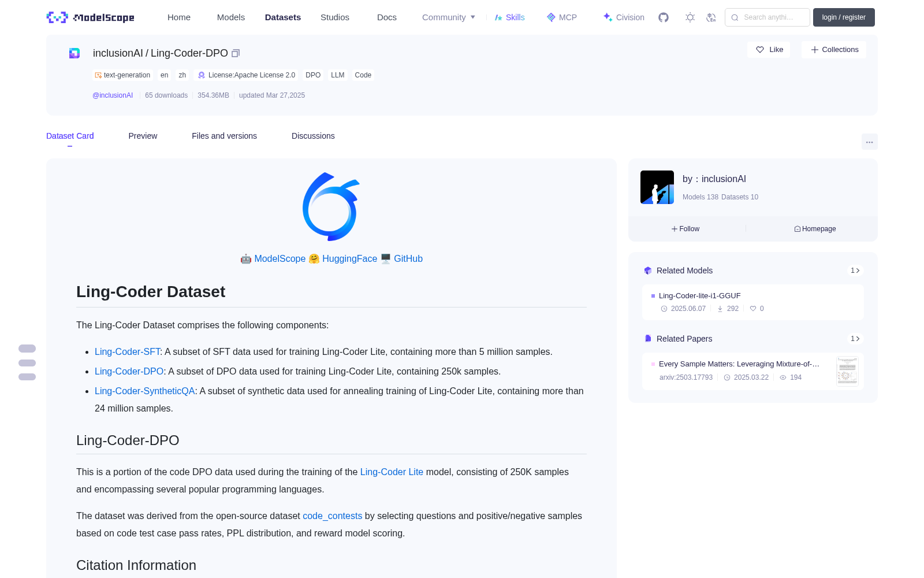Image resolution: width=924 pixels, height=578 pixels.
Task: Switch to the Preview tab
Action: coord(143,136)
